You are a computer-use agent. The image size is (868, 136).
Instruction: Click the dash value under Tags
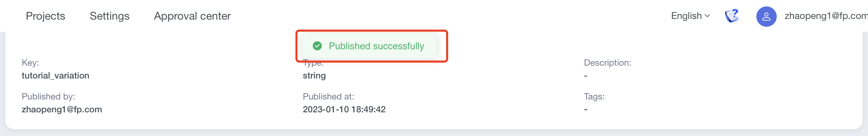pyautogui.click(x=586, y=110)
